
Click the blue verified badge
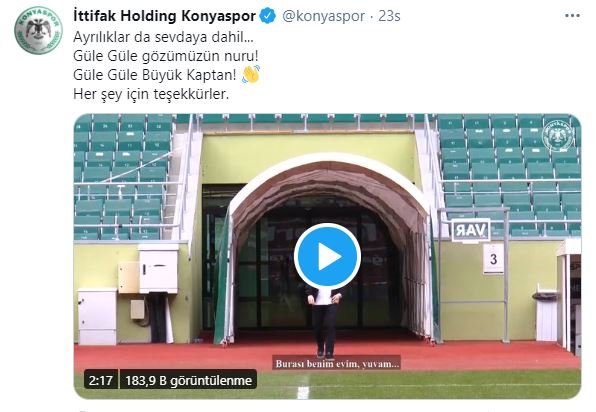coord(268,16)
